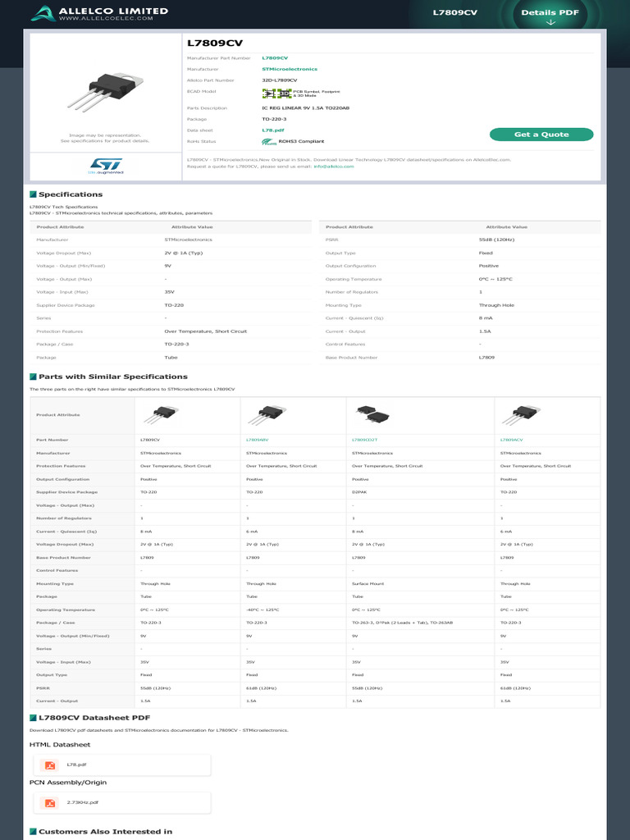This screenshot has height=840, width=630.
Task: Select the 'Through Hole' mounting type value
Action: [496, 305]
